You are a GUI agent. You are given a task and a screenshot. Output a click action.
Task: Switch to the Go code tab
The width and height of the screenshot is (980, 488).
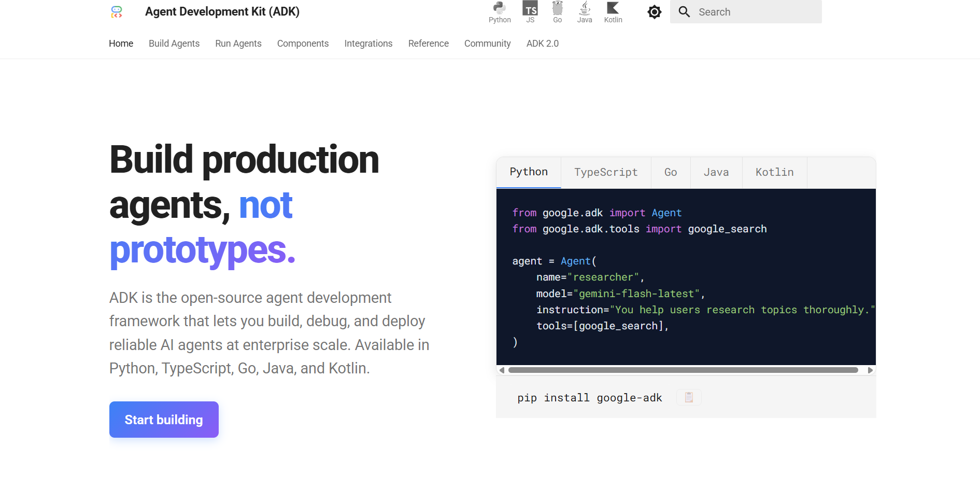coord(671,172)
